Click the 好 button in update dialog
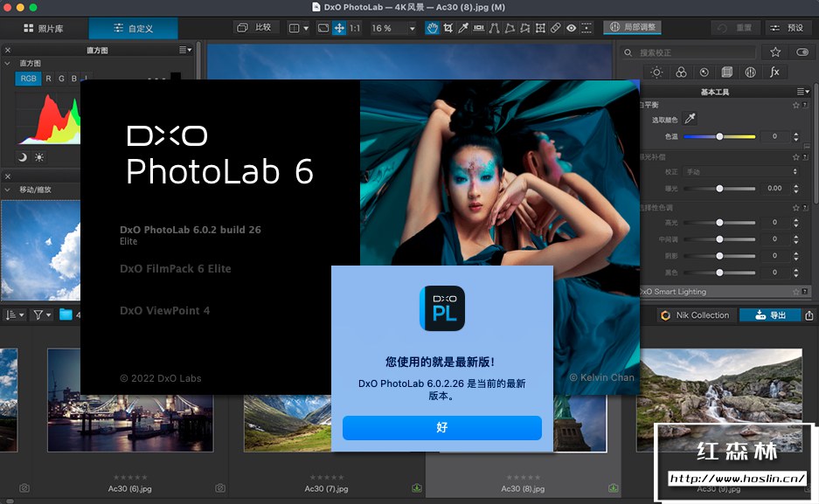Viewport: 819px width, 504px height. pyautogui.click(x=441, y=427)
